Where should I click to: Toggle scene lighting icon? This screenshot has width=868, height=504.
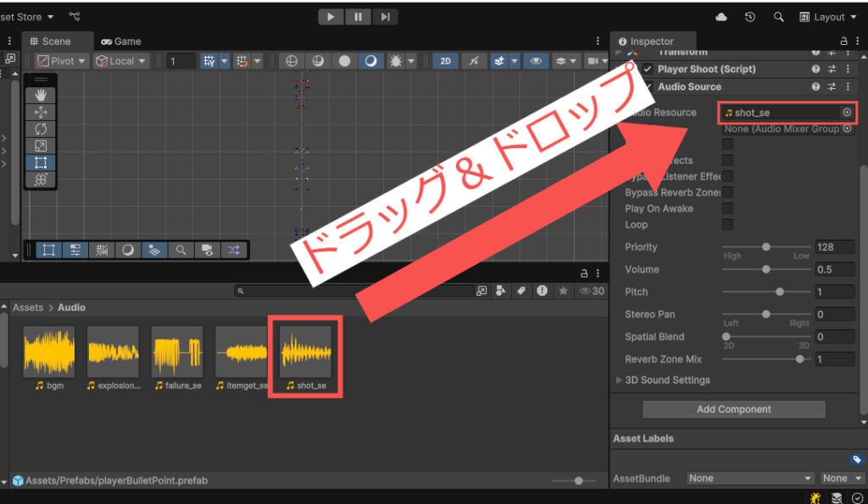pyautogui.click(x=370, y=61)
